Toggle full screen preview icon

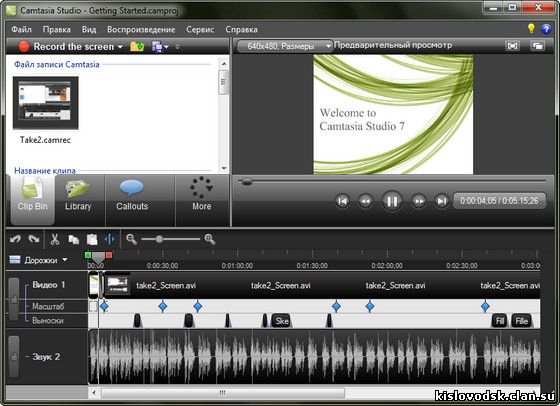coord(512,46)
